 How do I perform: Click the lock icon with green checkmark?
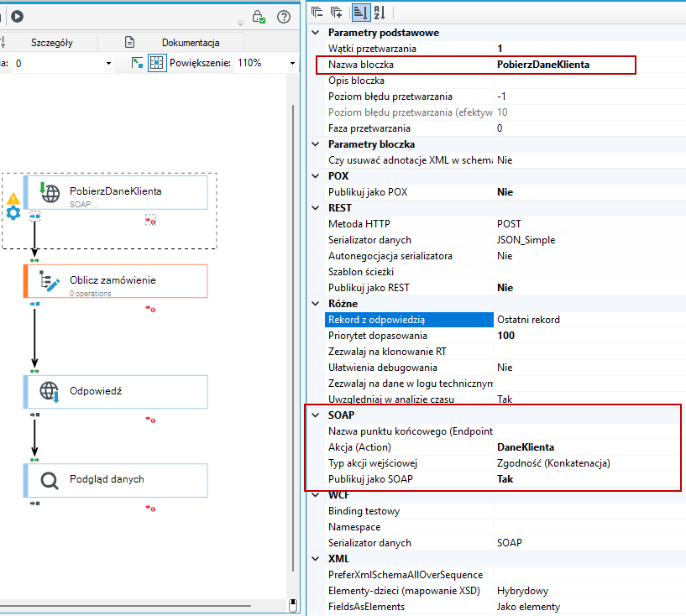259,17
